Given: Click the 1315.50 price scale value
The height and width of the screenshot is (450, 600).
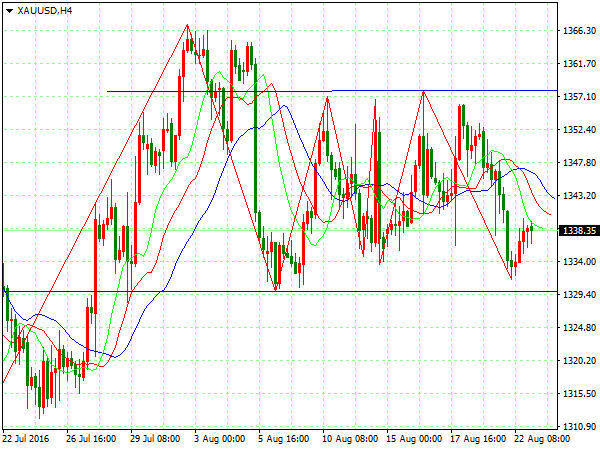Looking at the screenshot, I should [x=579, y=394].
